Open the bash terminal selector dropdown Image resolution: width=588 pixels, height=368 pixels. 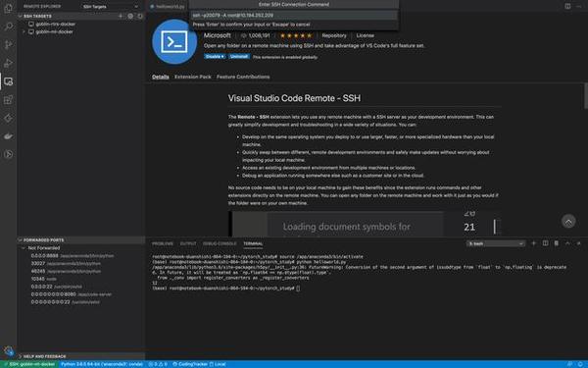(495, 243)
